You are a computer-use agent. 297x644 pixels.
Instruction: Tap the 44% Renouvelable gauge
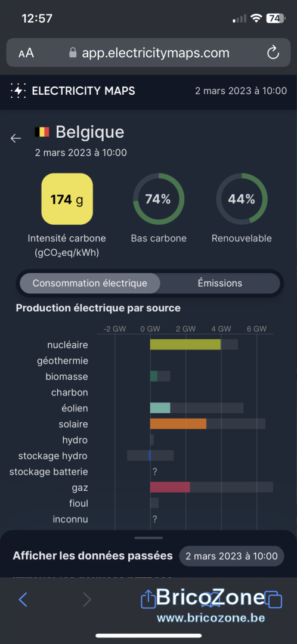[242, 199]
